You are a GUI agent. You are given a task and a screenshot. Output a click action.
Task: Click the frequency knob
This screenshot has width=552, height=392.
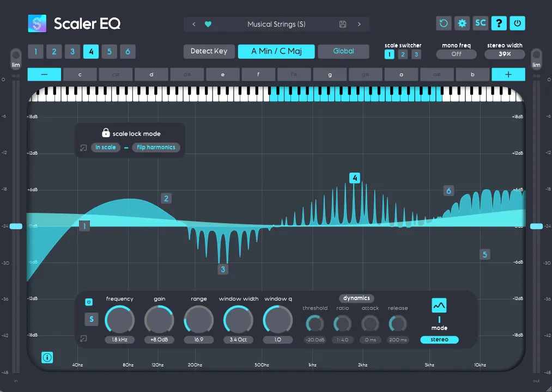[120, 320]
